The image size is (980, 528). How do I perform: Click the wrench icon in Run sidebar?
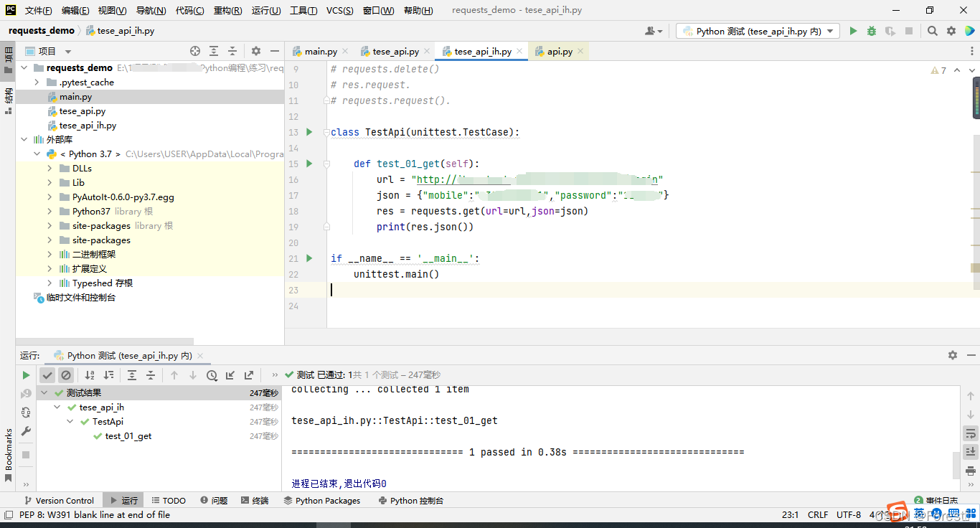click(26, 431)
